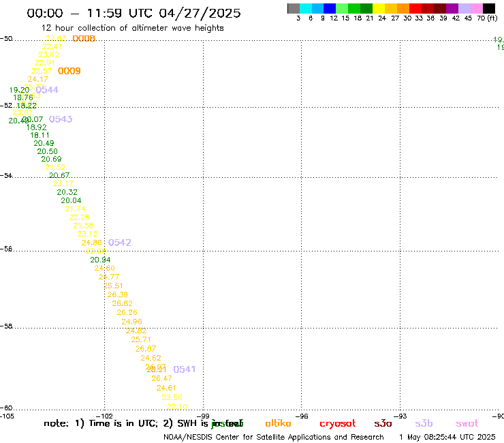Image resolution: width=504 pixels, height=443 pixels.
Task: Click the 04/27/2025 date in the title
Action: (x=200, y=14)
